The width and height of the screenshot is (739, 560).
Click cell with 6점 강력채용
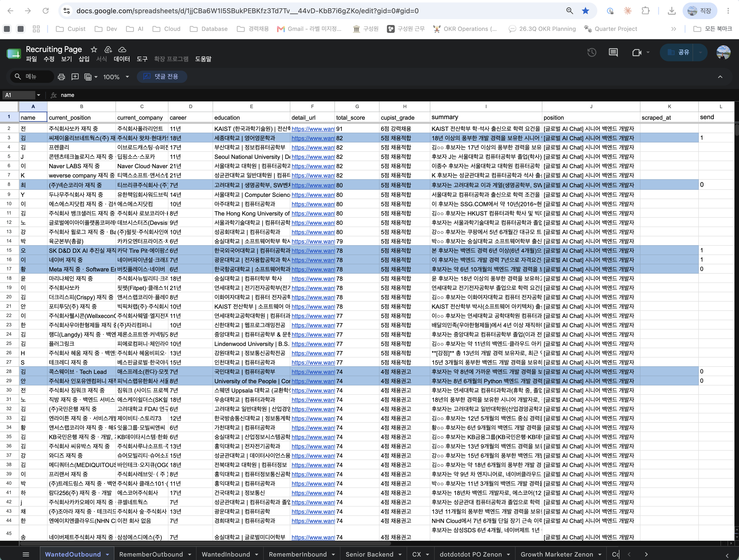coord(405,129)
